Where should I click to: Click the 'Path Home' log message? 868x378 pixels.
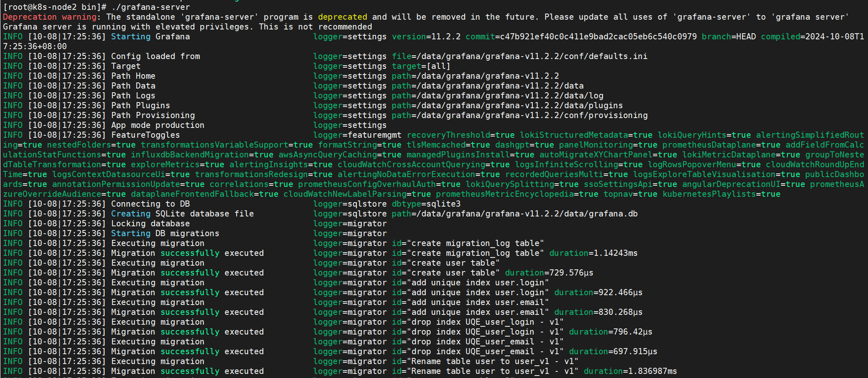pyautogui.click(x=133, y=76)
